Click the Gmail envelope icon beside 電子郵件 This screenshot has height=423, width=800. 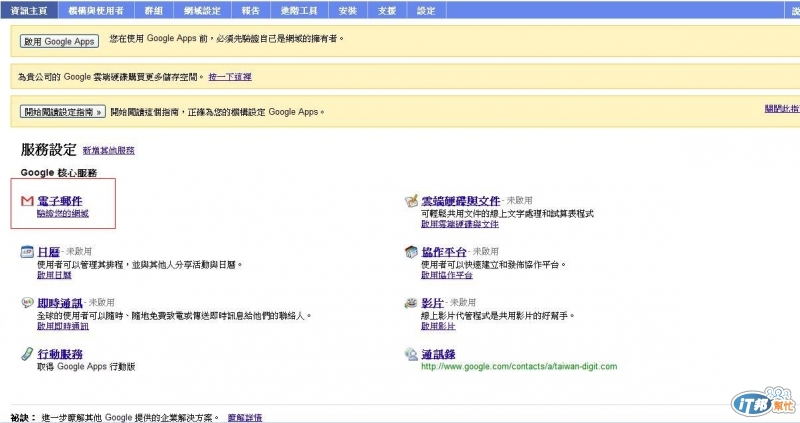27,201
